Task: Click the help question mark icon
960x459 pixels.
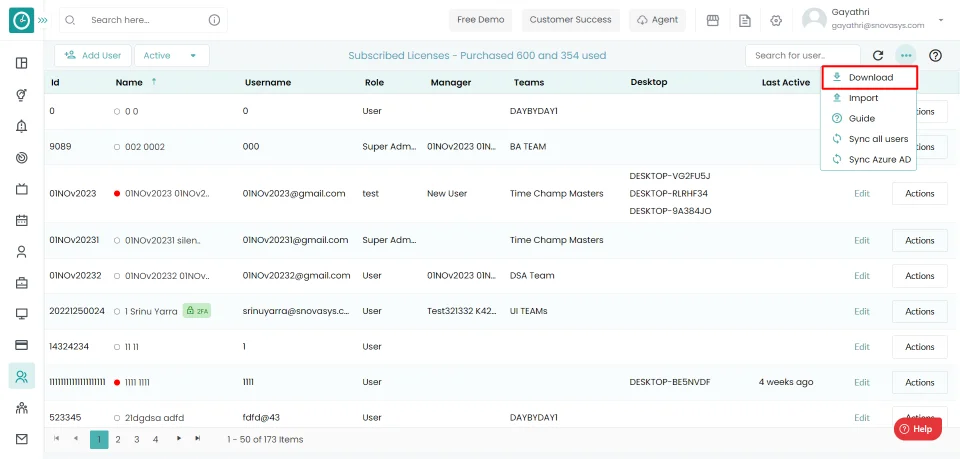Action: pyautogui.click(x=935, y=56)
